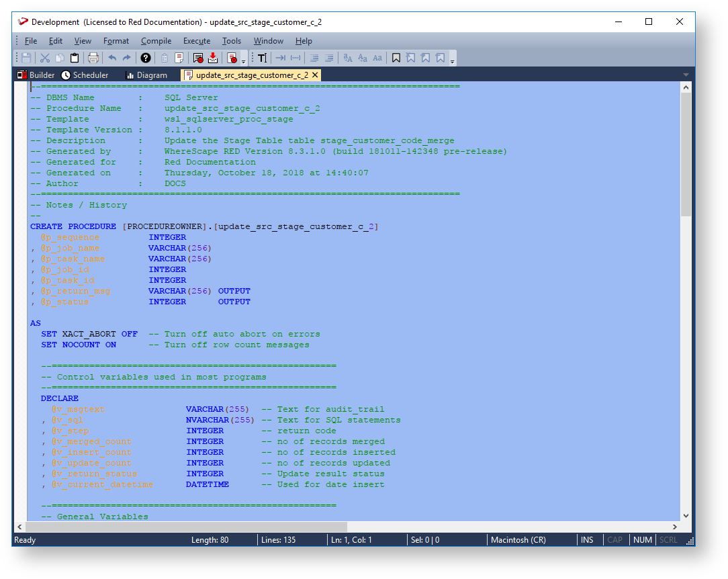Viewport: 728px width, 579px height.
Task: Close the update_src_stage_customer_c_2 tab
Action: pos(315,75)
